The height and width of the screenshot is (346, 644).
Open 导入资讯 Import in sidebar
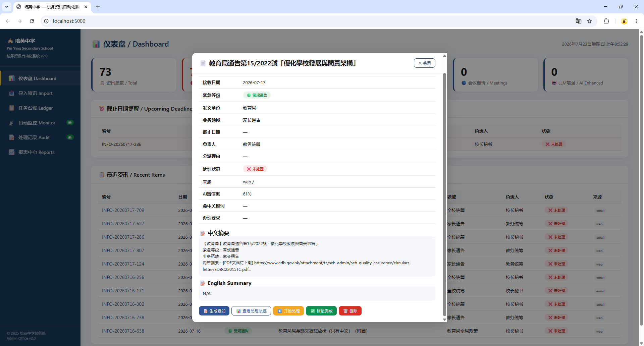[x=40, y=93]
